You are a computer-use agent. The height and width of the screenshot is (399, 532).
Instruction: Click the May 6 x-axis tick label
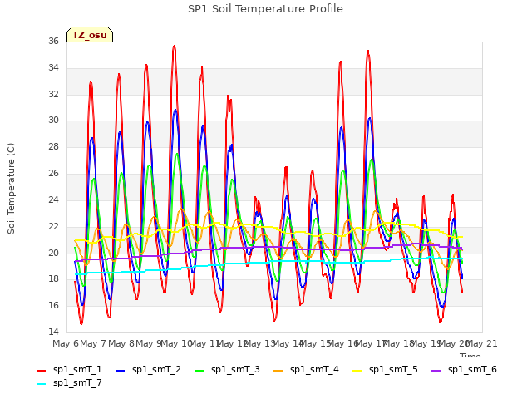[x=65, y=343]
